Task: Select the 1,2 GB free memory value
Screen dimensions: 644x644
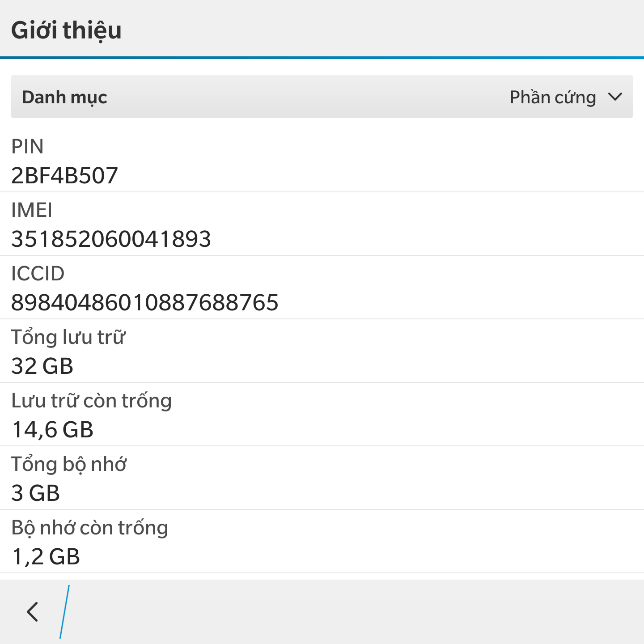Action: tap(46, 557)
